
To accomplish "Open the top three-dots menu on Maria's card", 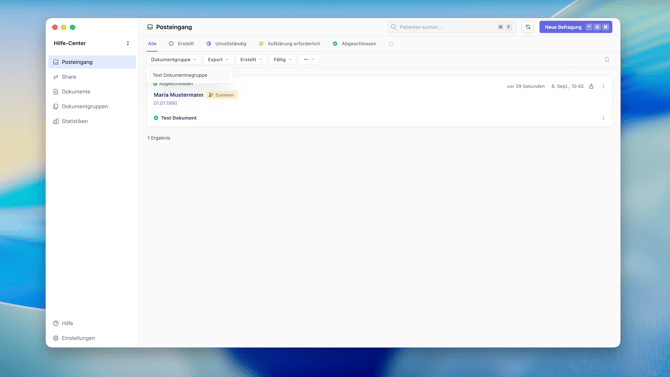I will (603, 86).
